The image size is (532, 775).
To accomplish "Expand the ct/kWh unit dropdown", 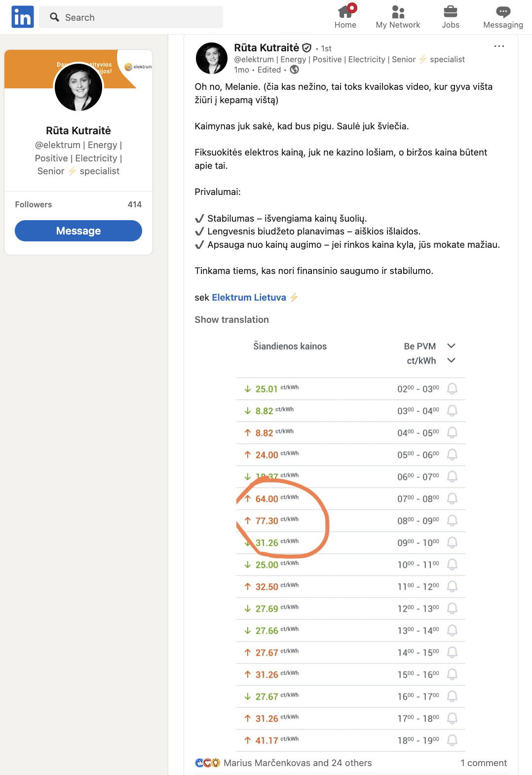I will [451, 360].
